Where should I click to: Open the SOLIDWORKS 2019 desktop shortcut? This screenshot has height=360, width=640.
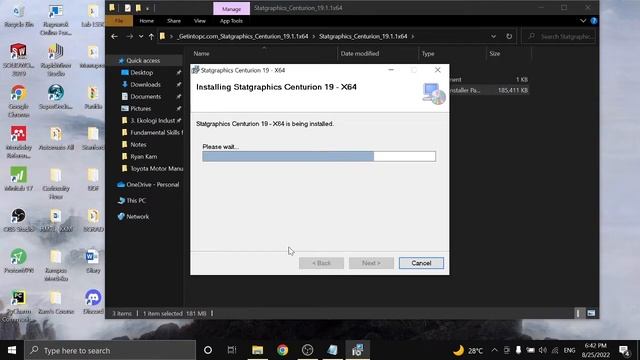pyautogui.click(x=18, y=59)
